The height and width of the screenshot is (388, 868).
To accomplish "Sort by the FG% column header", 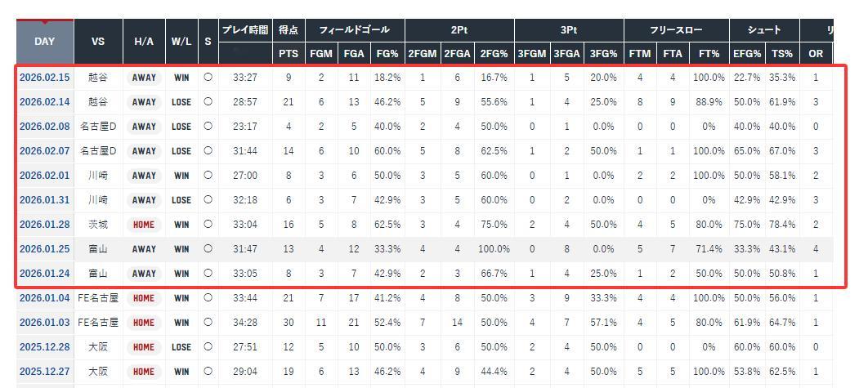I will click(x=387, y=53).
